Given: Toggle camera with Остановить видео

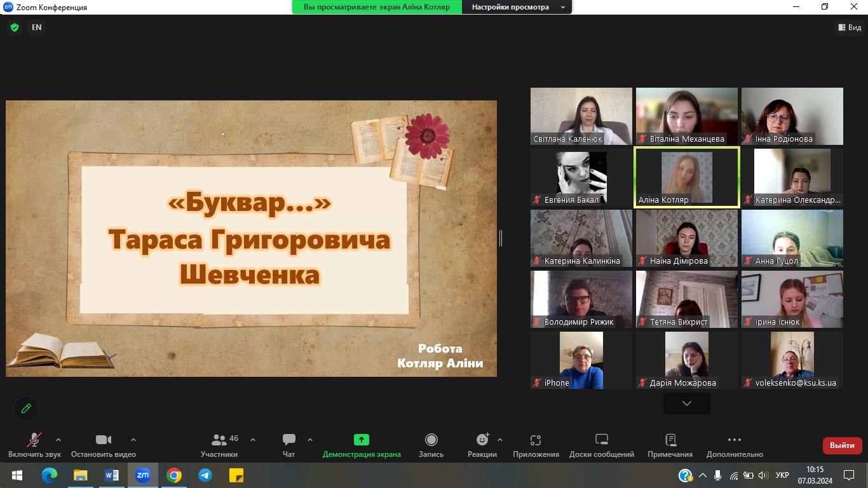Looking at the screenshot, I should click(103, 445).
